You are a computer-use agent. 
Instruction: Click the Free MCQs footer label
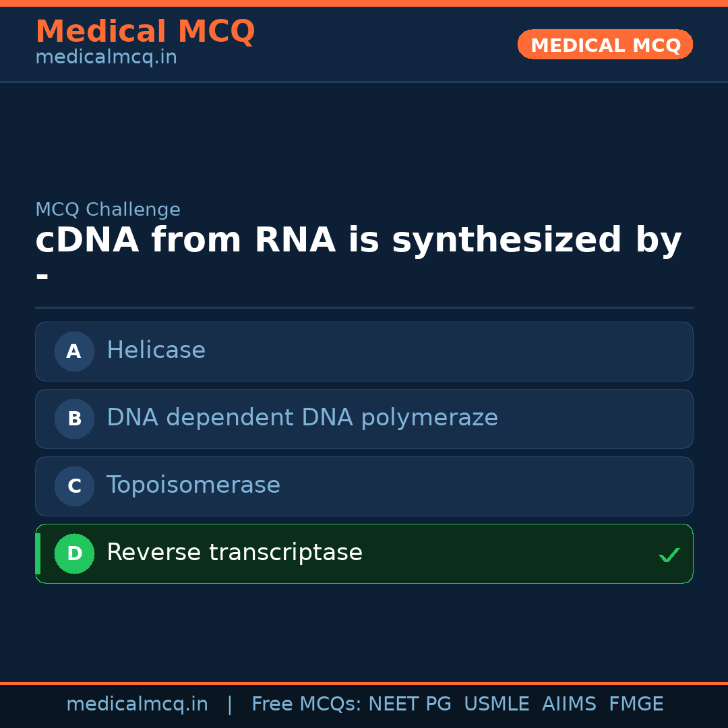306,704
